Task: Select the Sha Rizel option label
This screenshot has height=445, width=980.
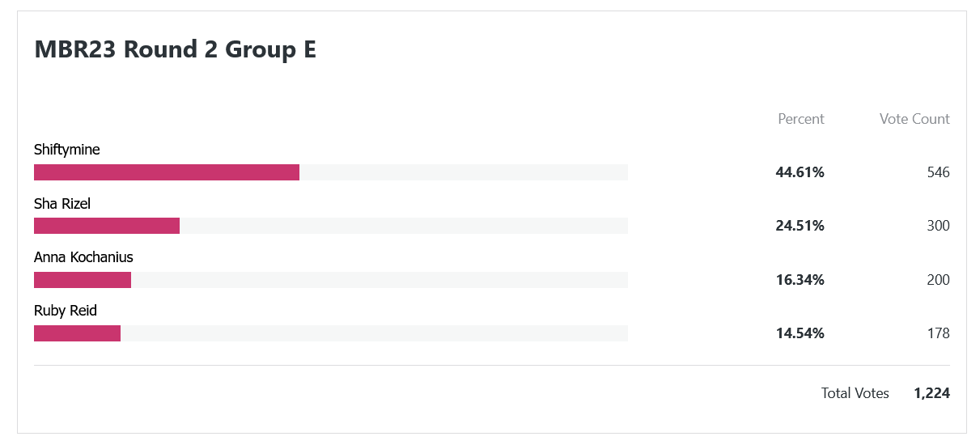Action: [62, 204]
